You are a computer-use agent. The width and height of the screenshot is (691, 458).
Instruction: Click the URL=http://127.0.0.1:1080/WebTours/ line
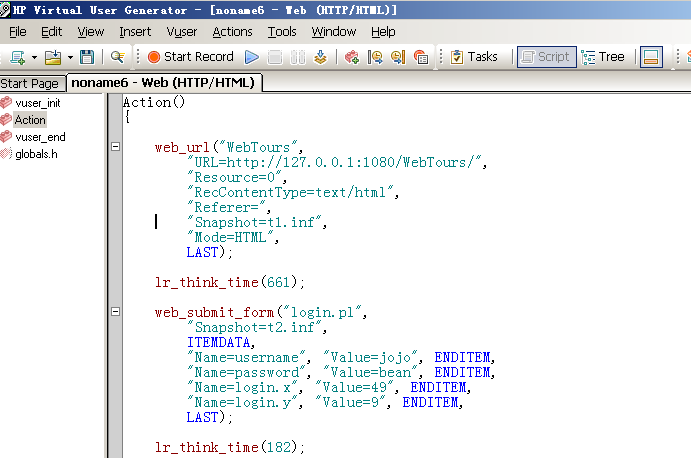click(x=337, y=162)
